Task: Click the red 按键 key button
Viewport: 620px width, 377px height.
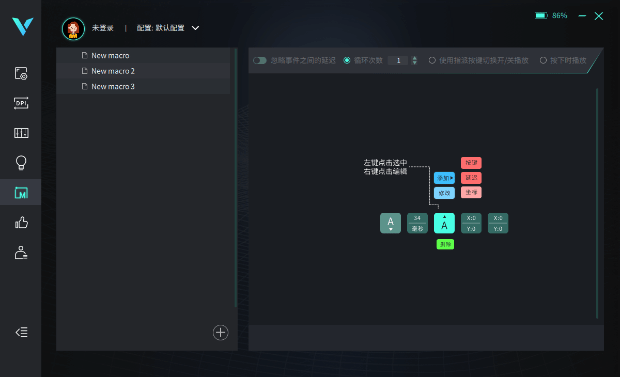Action: point(471,163)
